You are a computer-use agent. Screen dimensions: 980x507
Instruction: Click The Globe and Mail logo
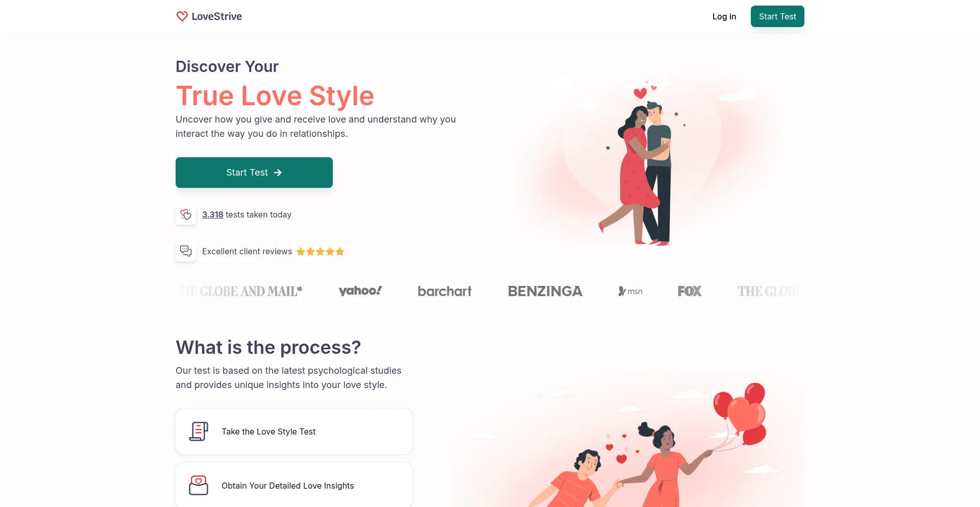(x=241, y=291)
